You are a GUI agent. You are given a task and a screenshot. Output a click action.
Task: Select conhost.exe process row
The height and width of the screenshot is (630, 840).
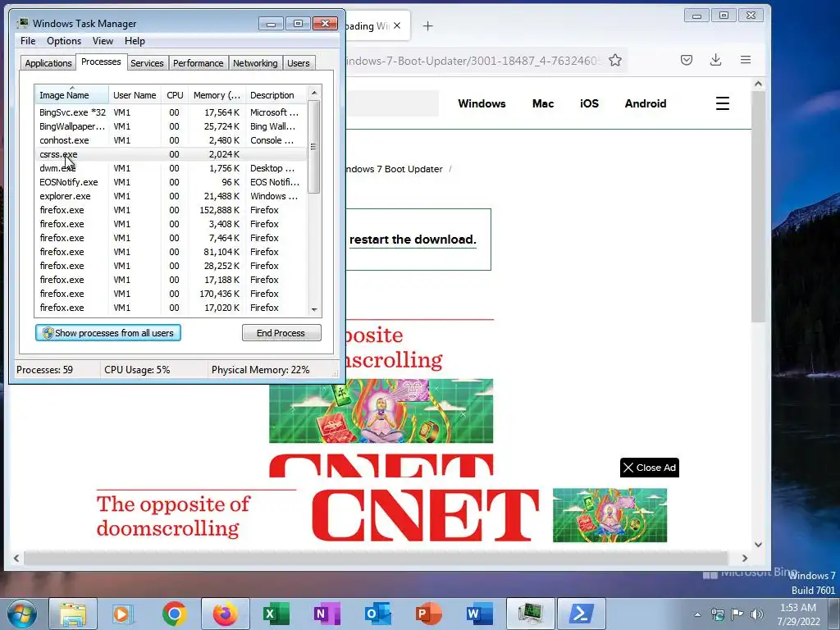tap(171, 140)
